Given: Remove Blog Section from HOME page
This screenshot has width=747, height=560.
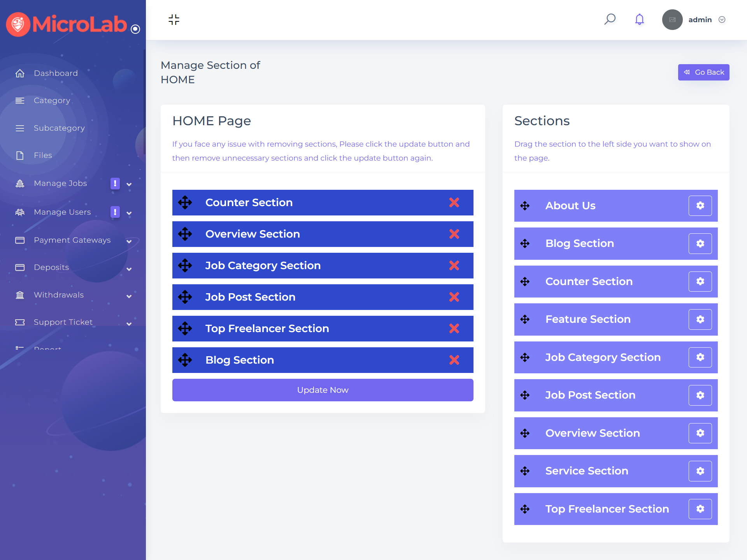Looking at the screenshot, I should 454,360.
